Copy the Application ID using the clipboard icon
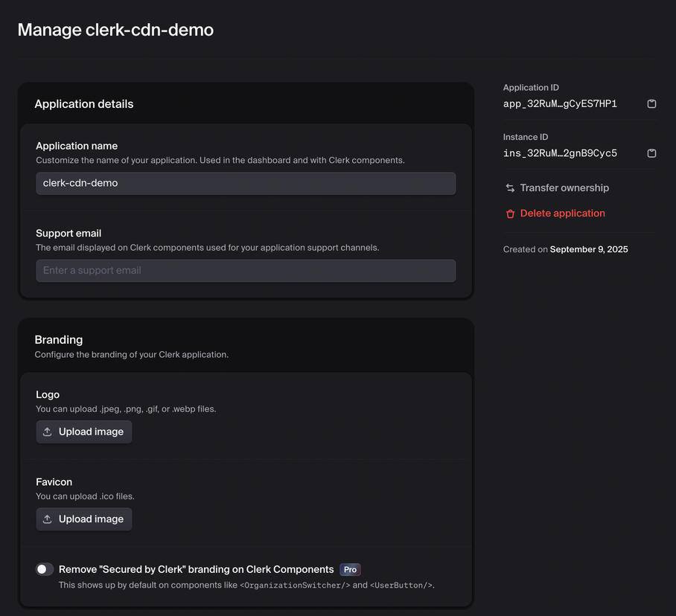The width and height of the screenshot is (676, 616). (651, 103)
